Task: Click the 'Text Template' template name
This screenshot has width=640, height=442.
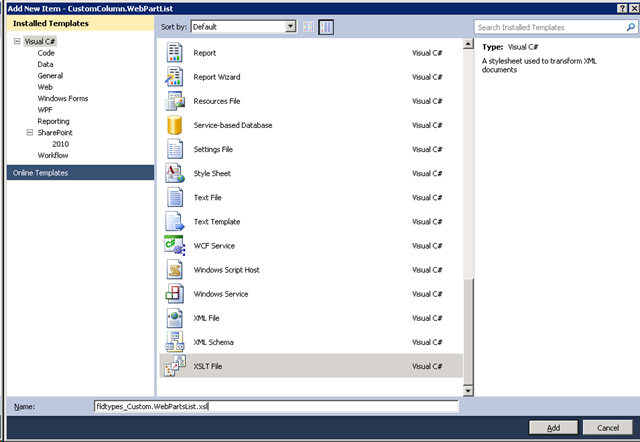Action: tap(217, 222)
